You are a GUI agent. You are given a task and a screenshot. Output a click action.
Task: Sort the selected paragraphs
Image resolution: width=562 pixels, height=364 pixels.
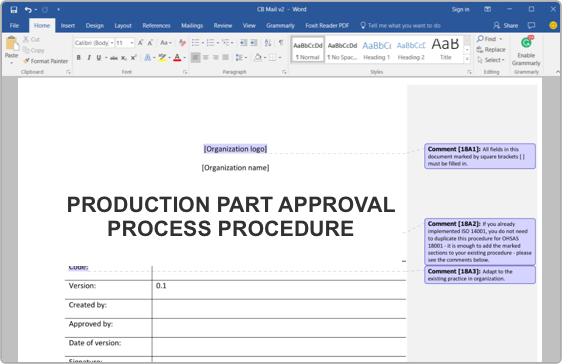pyautogui.click(x=268, y=43)
